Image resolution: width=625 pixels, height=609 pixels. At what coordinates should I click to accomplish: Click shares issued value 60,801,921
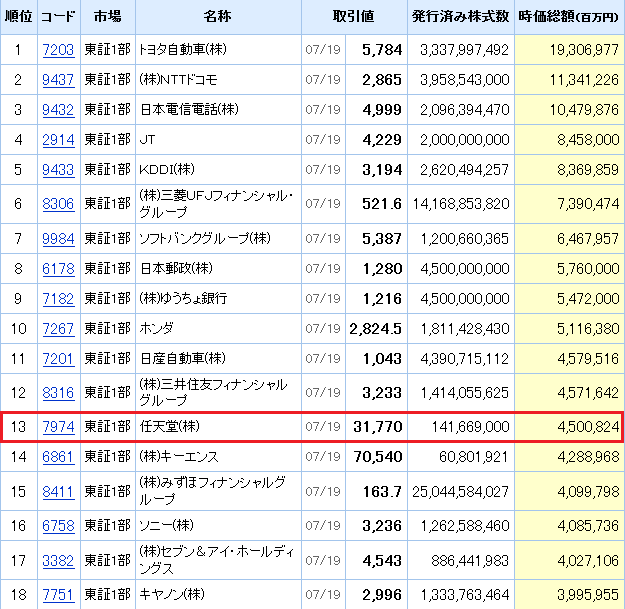(x=474, y=457)
